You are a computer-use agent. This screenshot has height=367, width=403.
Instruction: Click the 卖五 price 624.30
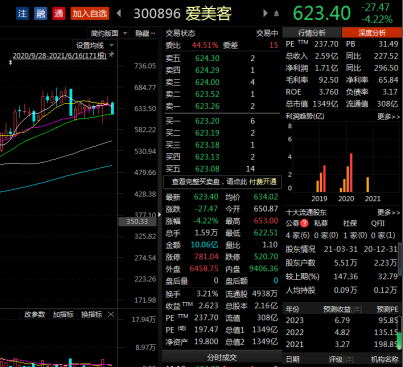click(207, 58)
